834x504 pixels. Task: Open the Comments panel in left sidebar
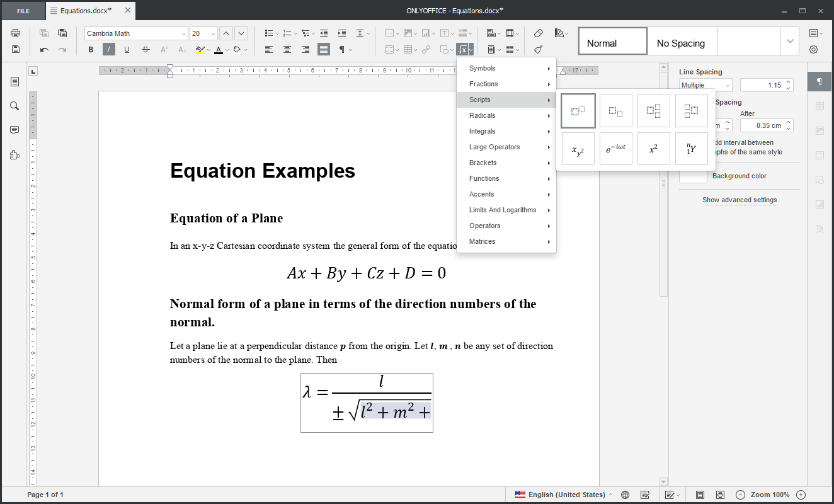pyautogui.click(x=14, y=130)
